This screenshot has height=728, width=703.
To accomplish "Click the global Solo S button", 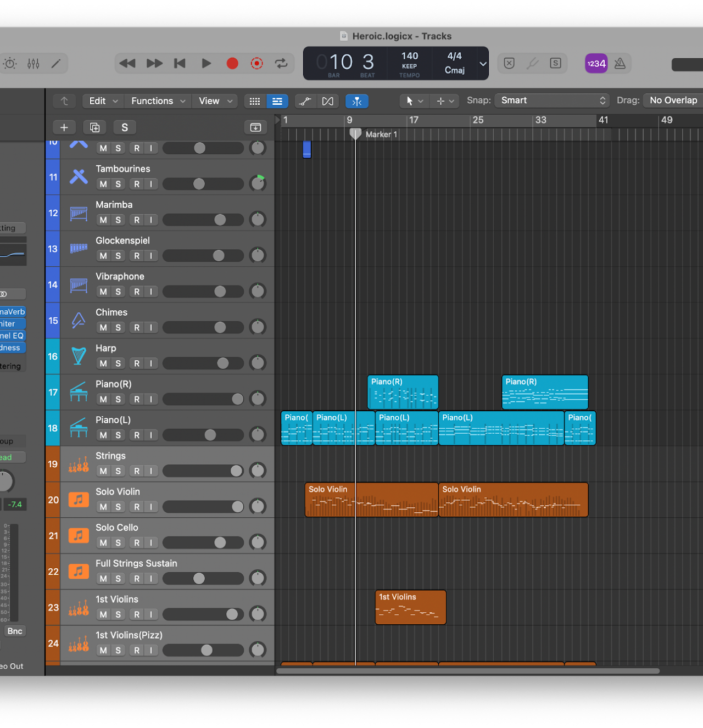I will click(125, 127).
